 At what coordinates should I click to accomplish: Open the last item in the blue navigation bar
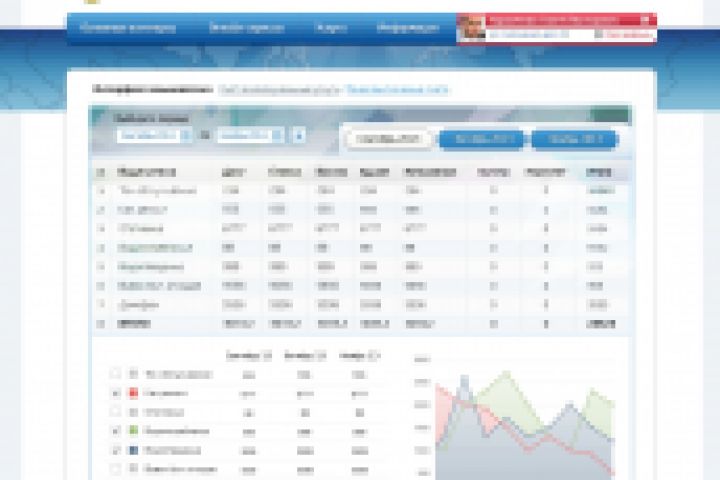pos(408,28)
